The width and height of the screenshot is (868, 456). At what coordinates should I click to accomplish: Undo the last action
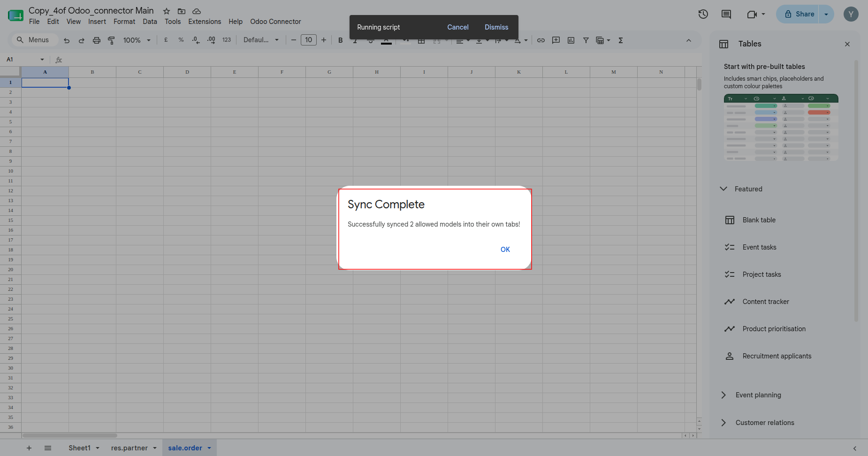click(x=67, y=40)
